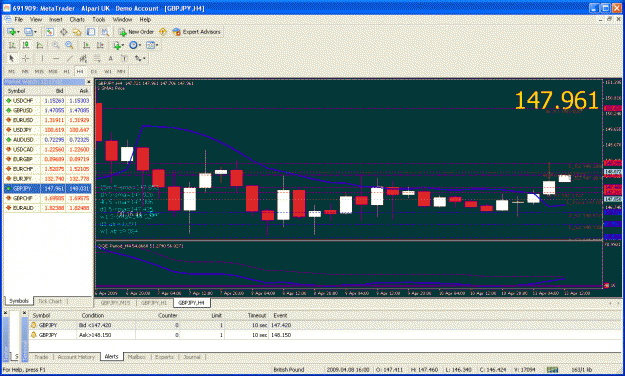Image resolution: width=625 pixels, height=376 pixels.
Task: Select the Equidistant Channel tool
Action: tap(83, 59)
